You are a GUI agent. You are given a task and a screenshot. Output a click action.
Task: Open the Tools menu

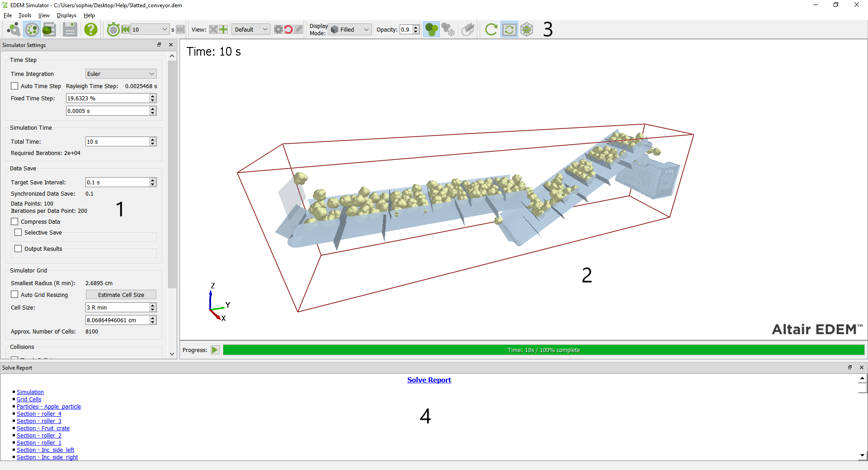25,15
